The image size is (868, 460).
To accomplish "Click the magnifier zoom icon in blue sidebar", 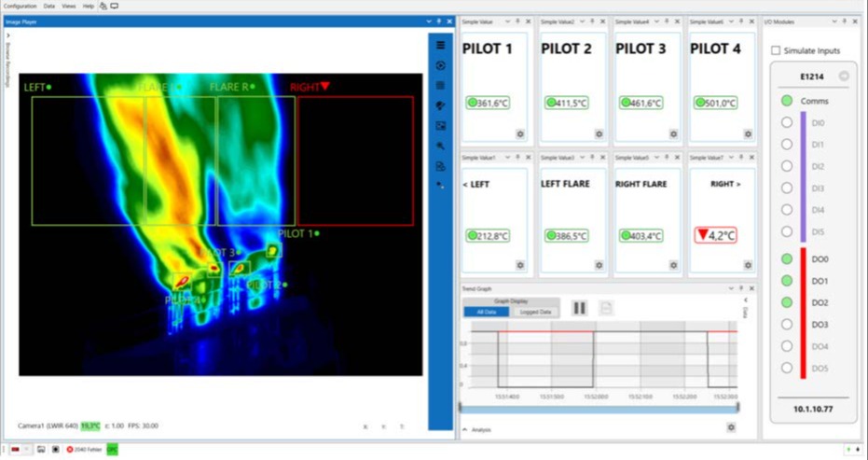I will point(441,146).
